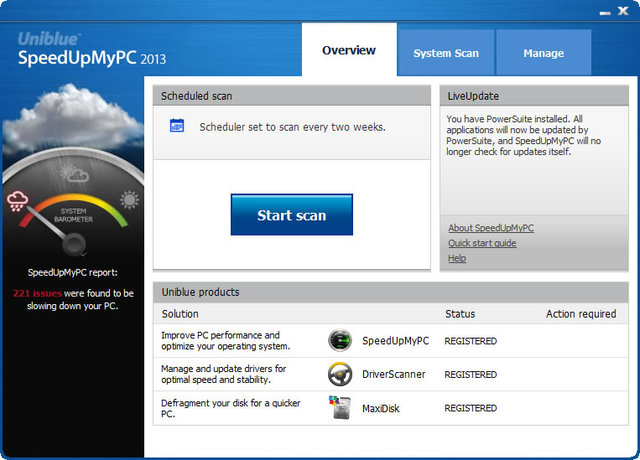Click the 221 issues red text
The width and height of the screenshot is (640, 460).
[37, 293]
